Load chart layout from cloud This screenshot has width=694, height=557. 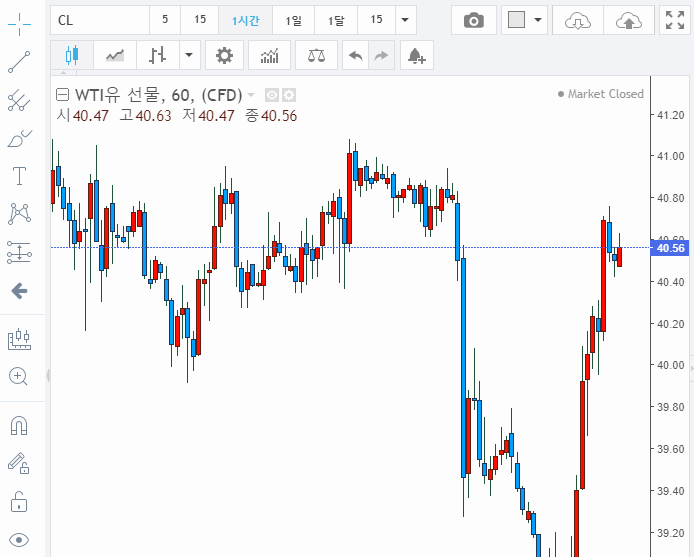578,20
